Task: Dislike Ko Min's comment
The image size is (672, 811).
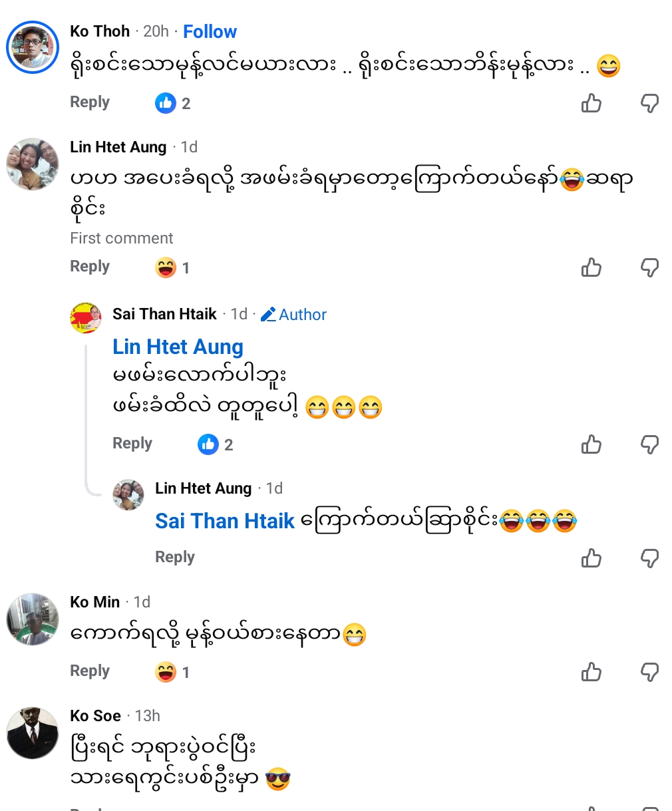Action: pos(649,673)
